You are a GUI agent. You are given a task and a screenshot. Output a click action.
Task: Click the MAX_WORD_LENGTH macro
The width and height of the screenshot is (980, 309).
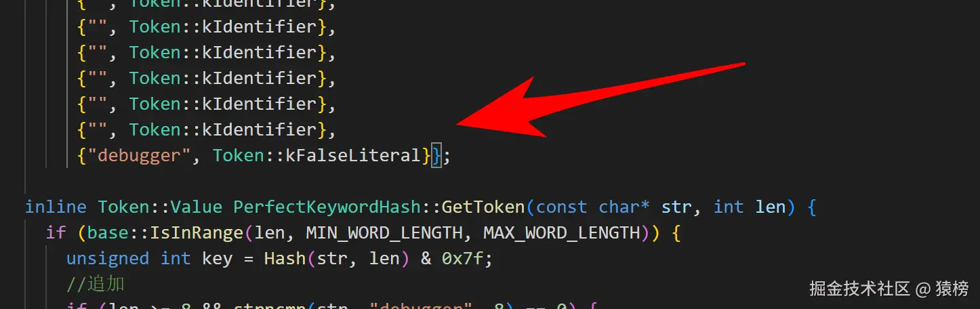(562, 233)
